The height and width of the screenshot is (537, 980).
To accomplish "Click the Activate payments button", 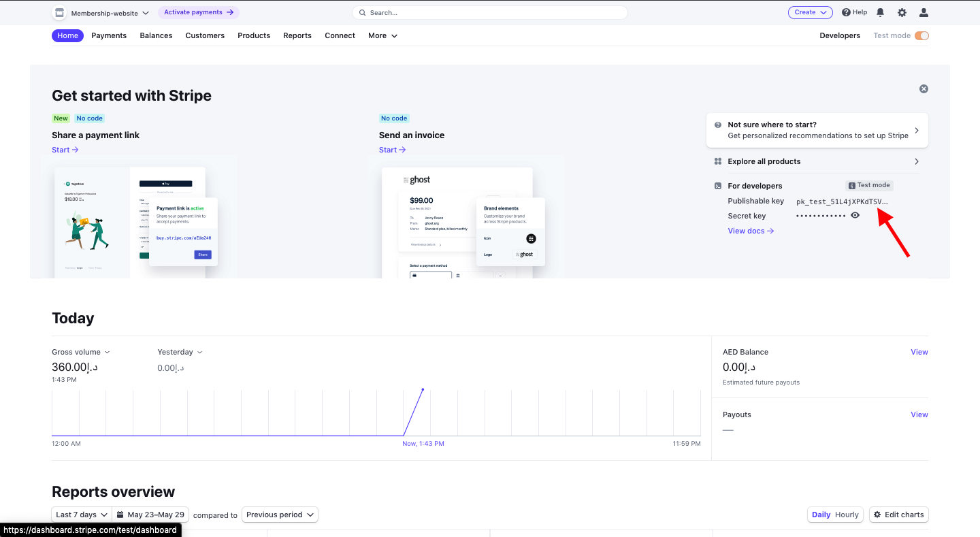I will point(199,12).
